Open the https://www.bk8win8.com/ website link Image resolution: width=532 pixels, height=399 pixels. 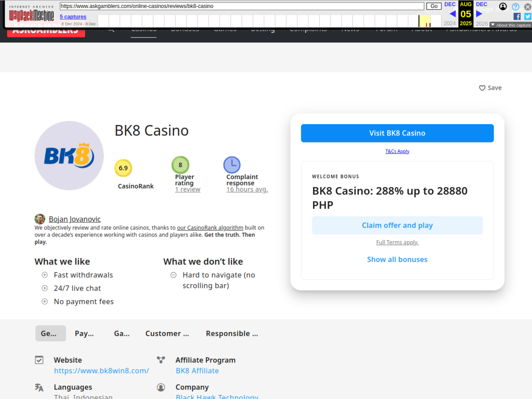coord(101,371)
